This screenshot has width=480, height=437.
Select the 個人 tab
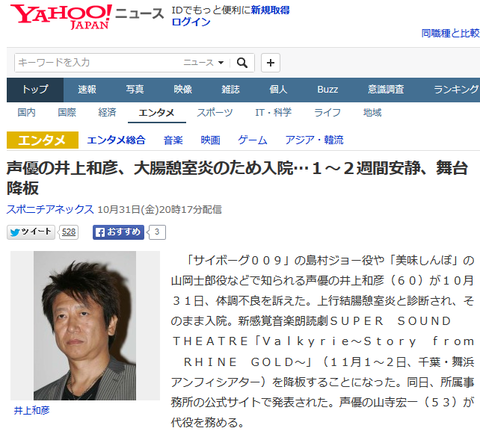pyautogui.click(x=278, y=90)
